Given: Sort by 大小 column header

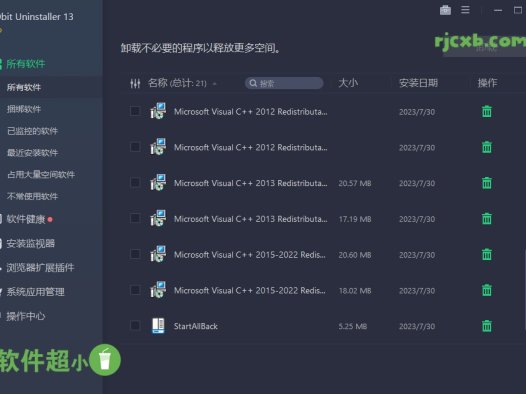Looking at the screenshot, I should (348, 83).
